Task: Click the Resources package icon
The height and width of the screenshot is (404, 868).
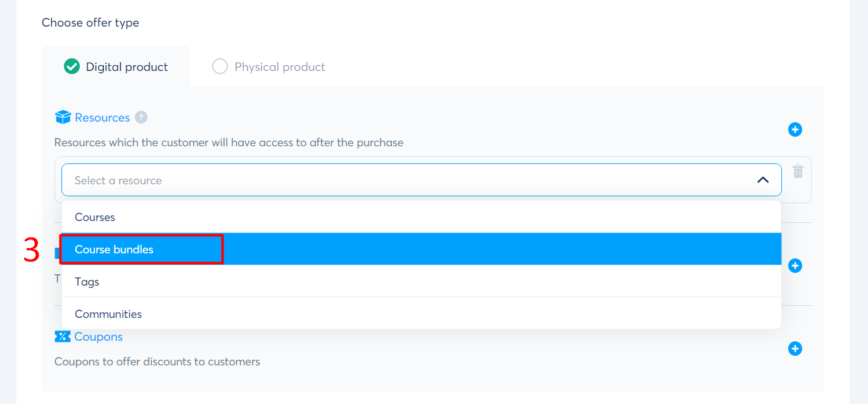Action: pyautogui.click(x=63, y=117)
